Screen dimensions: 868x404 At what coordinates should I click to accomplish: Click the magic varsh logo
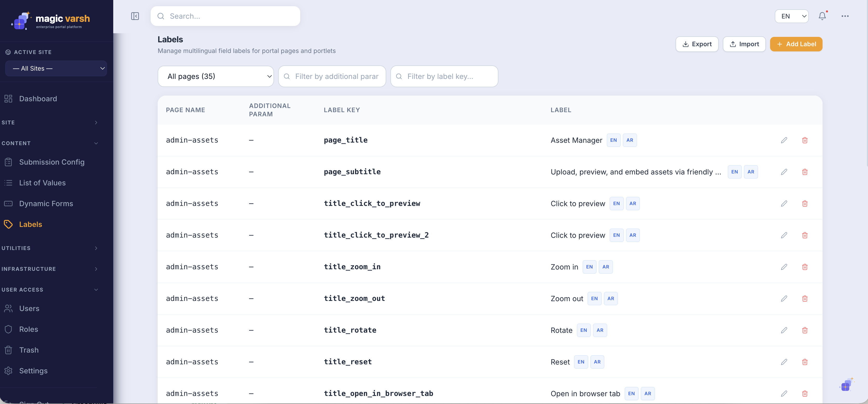pos(51,21)
